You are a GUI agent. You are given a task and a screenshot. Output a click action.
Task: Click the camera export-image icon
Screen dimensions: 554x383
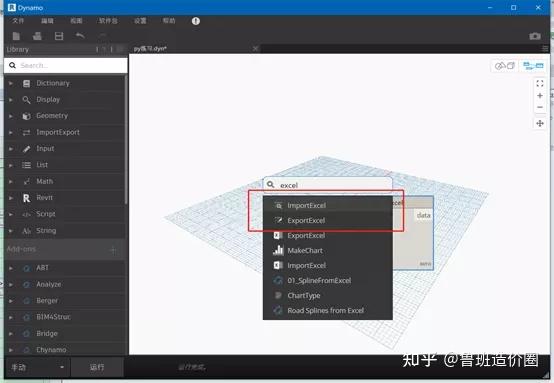tap(535, 36)
